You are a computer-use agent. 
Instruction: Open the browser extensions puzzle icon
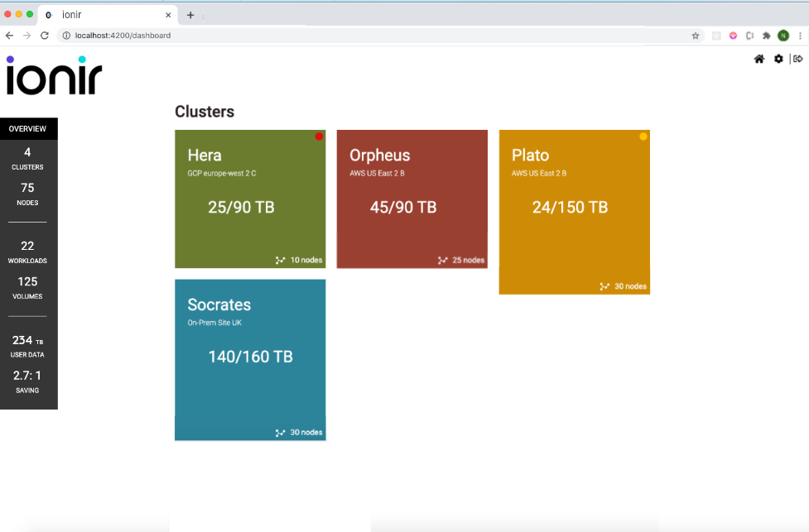pyautogui.click(x=767, y=36)
